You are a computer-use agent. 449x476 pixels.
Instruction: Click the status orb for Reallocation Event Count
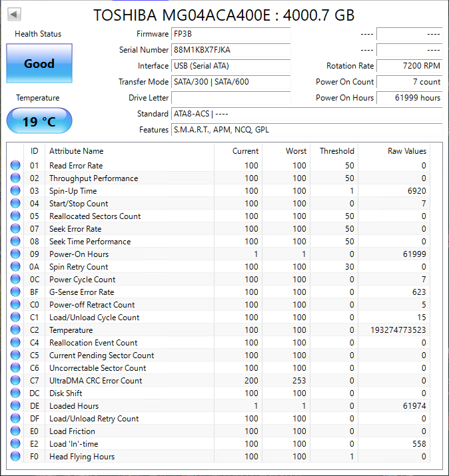[15, 342]
